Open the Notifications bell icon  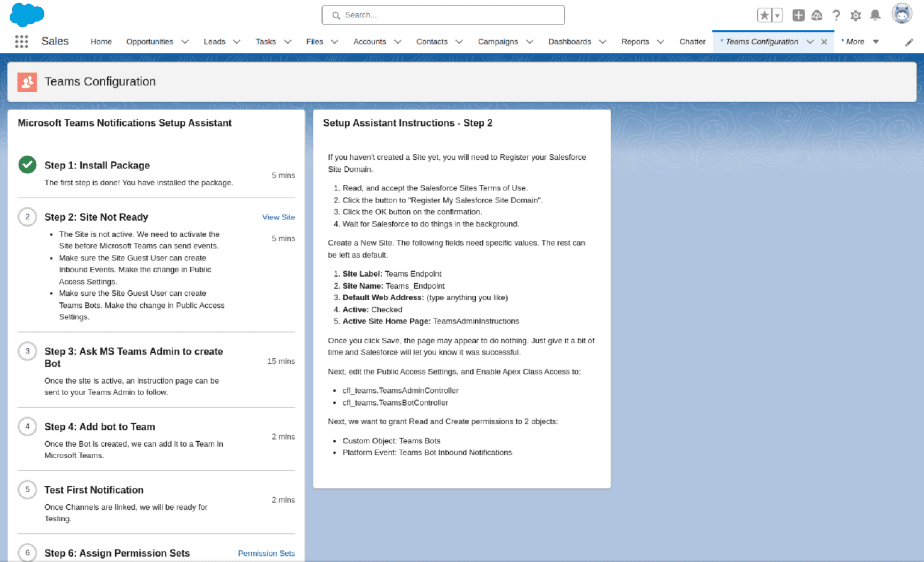point(875,15)
